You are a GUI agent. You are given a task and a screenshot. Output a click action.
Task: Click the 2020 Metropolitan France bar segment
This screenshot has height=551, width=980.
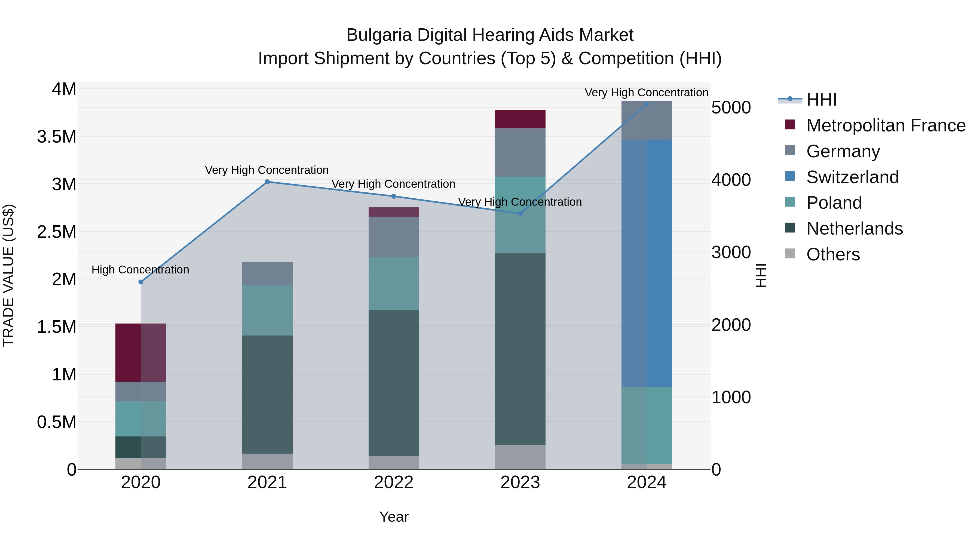pyautogui.click(x=141, y=352)
